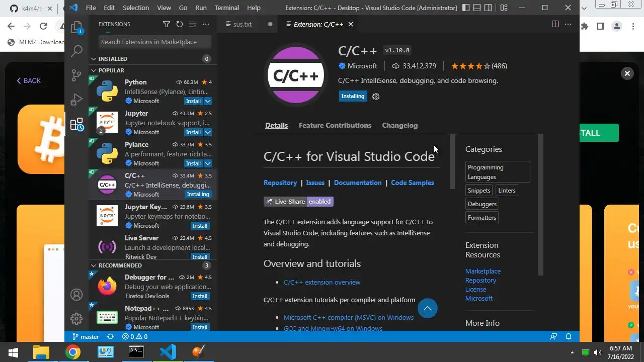Image resolution: width=644 pixels, height=362 pixels.
Task: Collapse the RECOMMENDED section
Action: point(153,265)
